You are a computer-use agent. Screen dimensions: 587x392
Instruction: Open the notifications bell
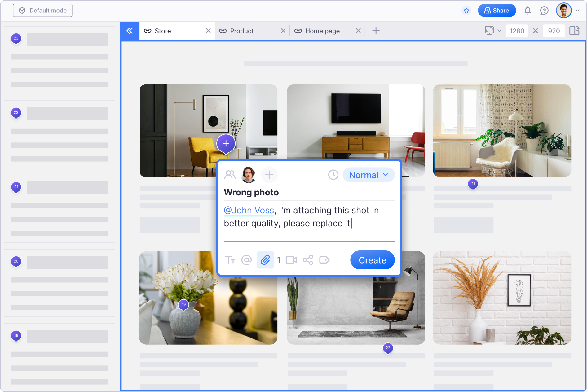[527, 11]
